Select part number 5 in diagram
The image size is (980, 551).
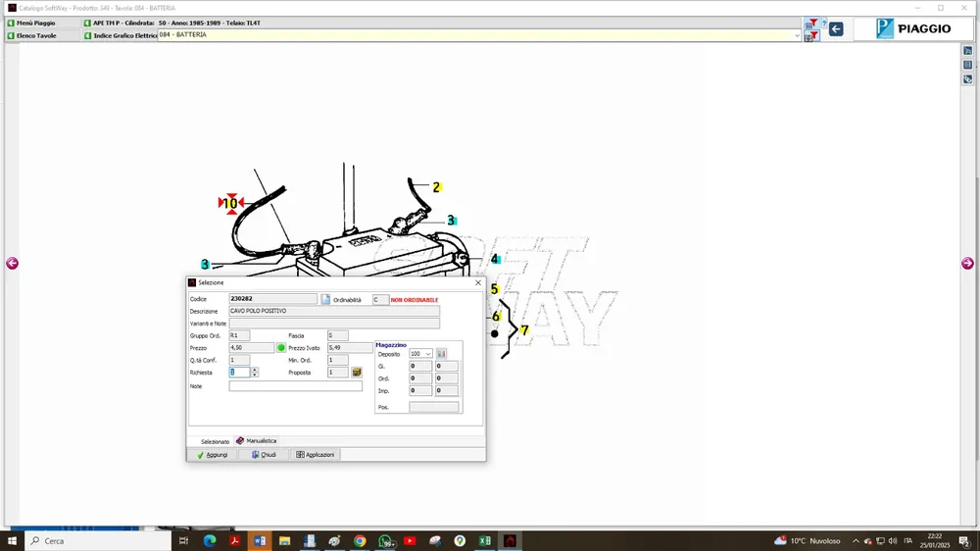coord(494,289)
